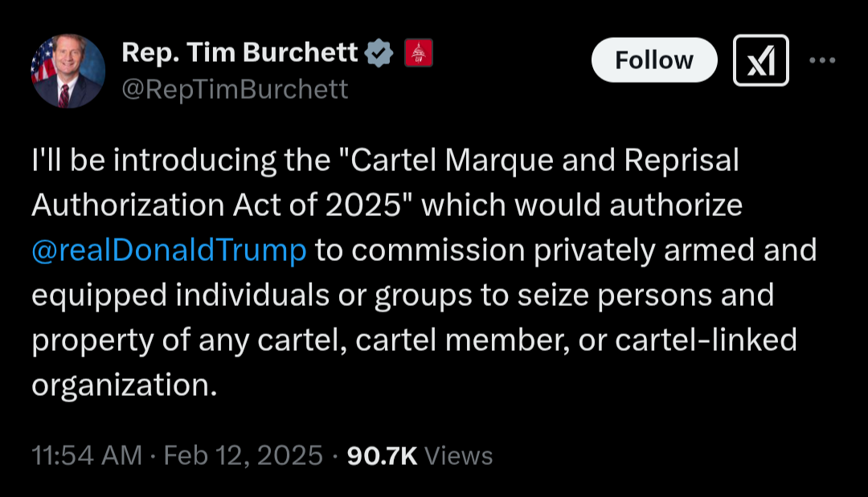Viewport: 868px width, 497px height.
Task: Open the Grok xAI explain icon
Action: 760,61
